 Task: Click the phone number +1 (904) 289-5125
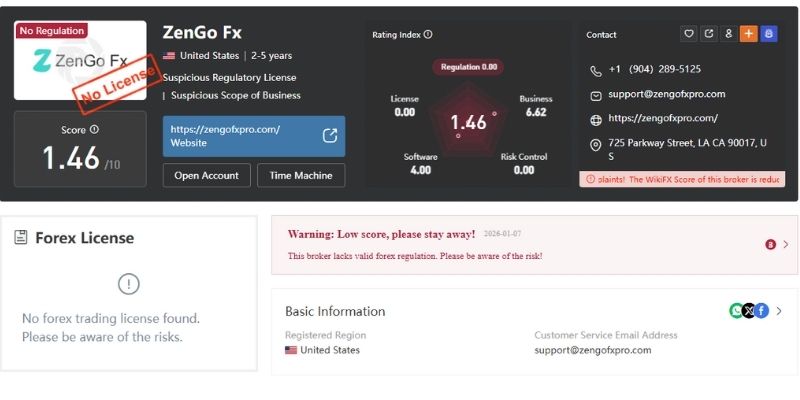655,69
